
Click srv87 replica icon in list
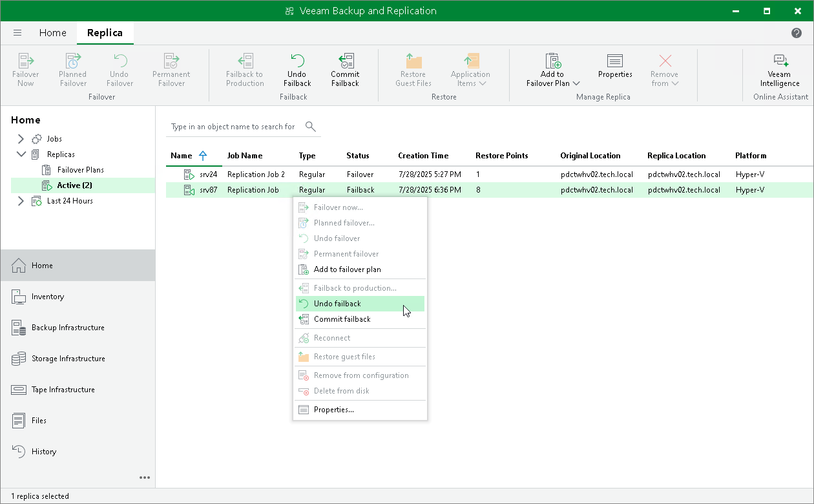pyautogui.click(x=189, y=190)
